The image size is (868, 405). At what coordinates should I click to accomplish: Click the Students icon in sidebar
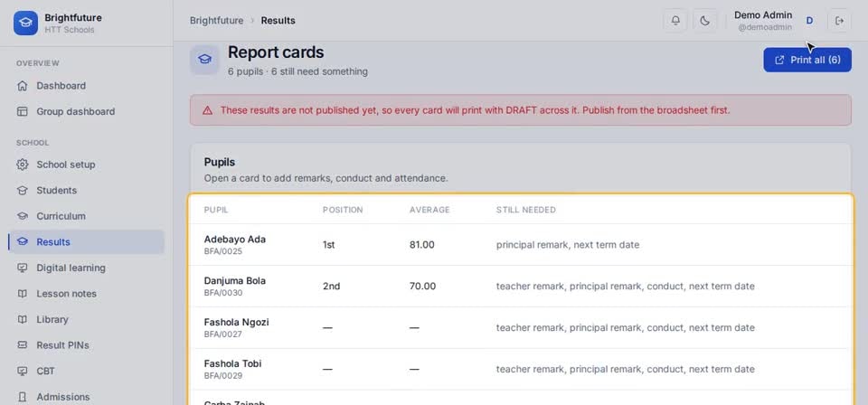click(x=22, y=191)
